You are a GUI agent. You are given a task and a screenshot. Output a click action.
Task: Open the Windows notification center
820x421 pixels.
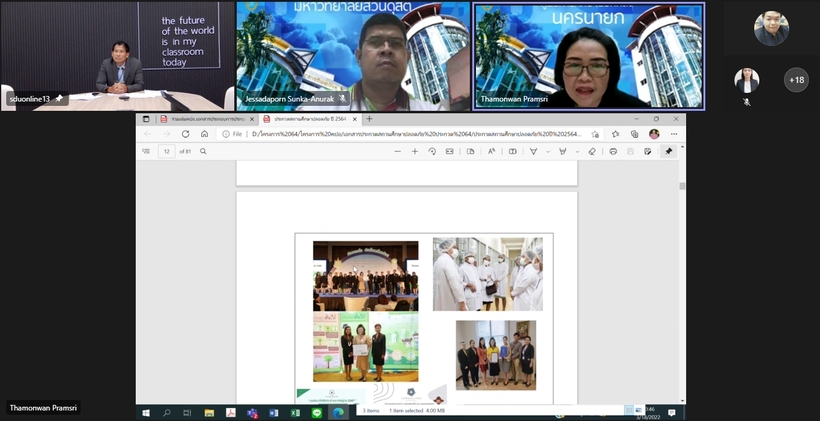pos(671,413)
